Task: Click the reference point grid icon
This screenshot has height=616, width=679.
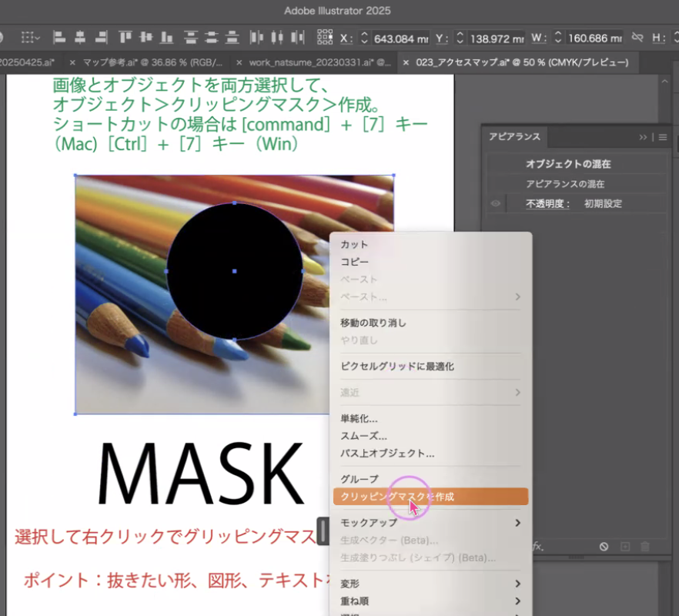Action: [325, 37]
